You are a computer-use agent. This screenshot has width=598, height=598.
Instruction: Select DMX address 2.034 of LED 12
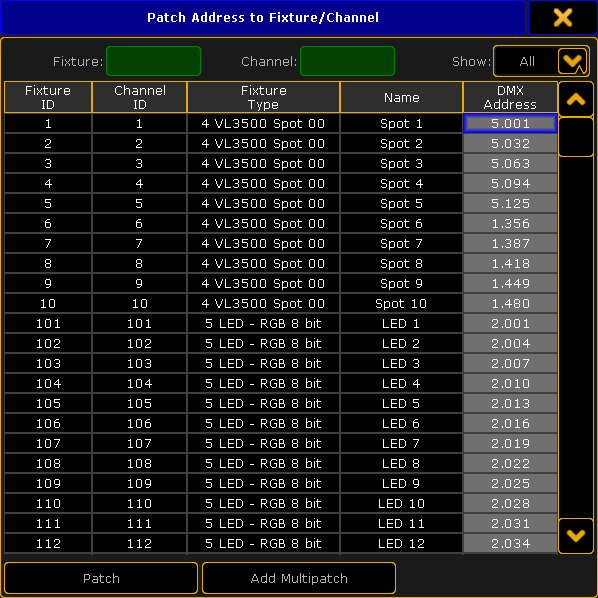510,543
